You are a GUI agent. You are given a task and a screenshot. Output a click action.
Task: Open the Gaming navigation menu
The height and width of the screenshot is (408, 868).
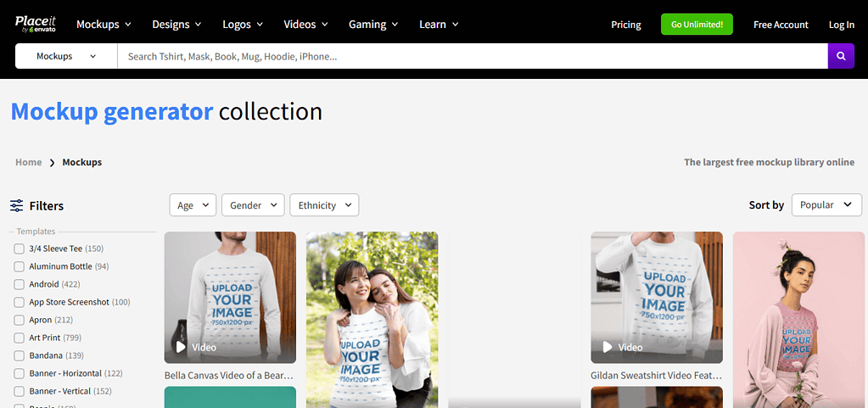[x=372, y=25]
